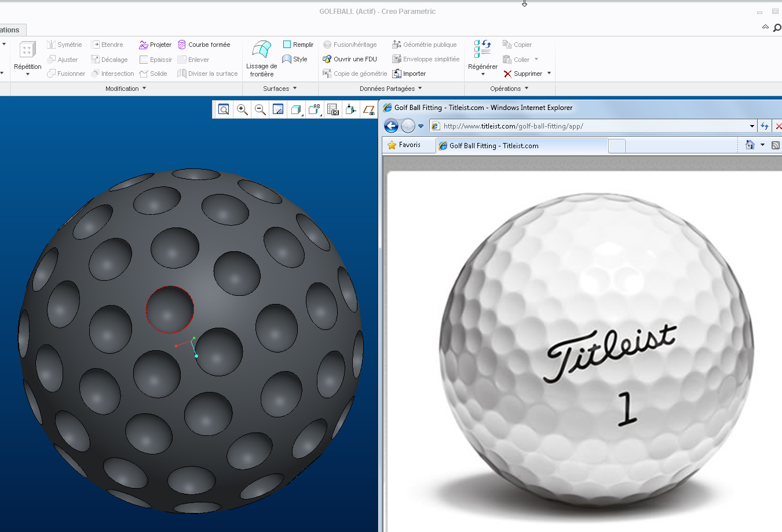Click the Régénérer icon
Image resolution: width=782 pixels, height=532 pixels.
point(483,49)
